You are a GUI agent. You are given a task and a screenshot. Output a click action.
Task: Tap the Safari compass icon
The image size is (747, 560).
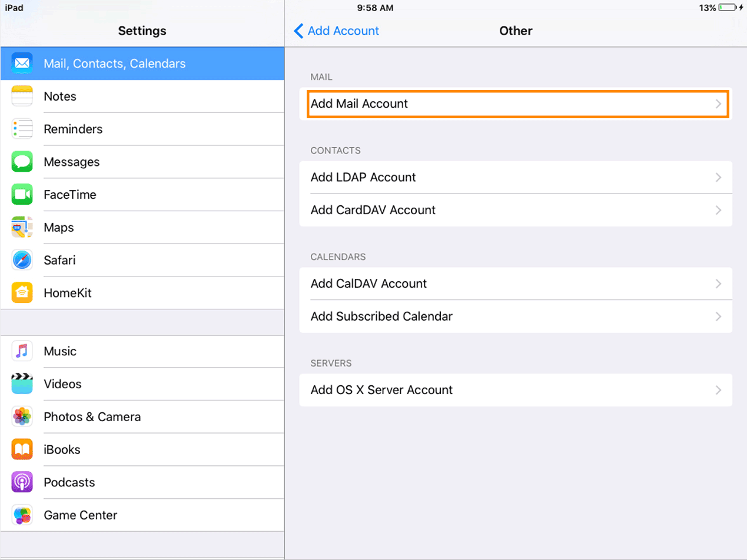(x=22, y=260)
